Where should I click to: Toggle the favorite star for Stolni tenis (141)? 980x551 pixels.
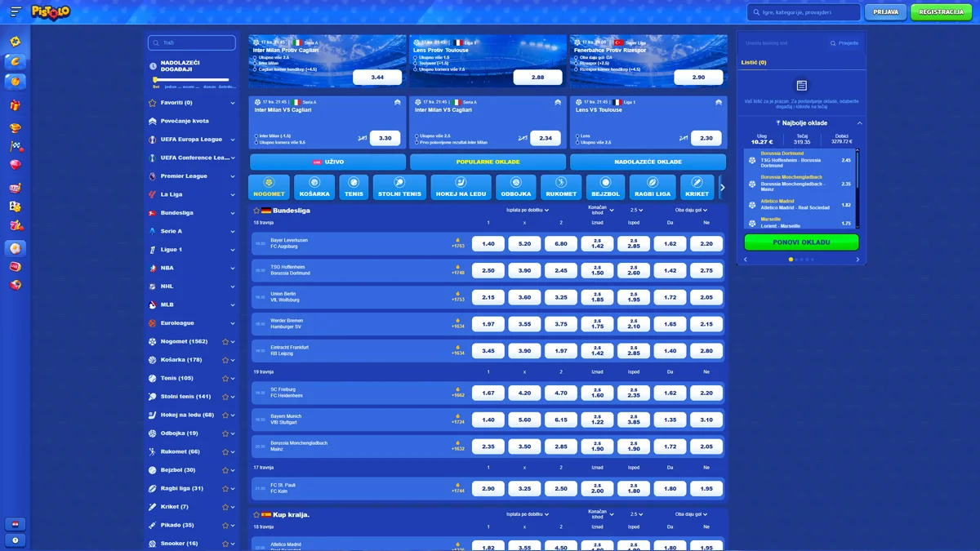point(225,397)
